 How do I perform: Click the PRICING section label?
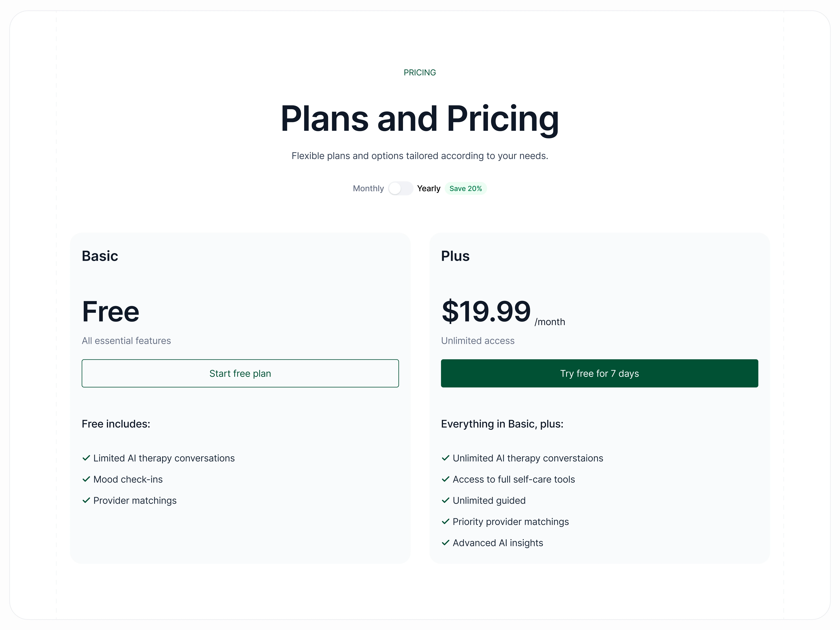[x=420, y=73]
